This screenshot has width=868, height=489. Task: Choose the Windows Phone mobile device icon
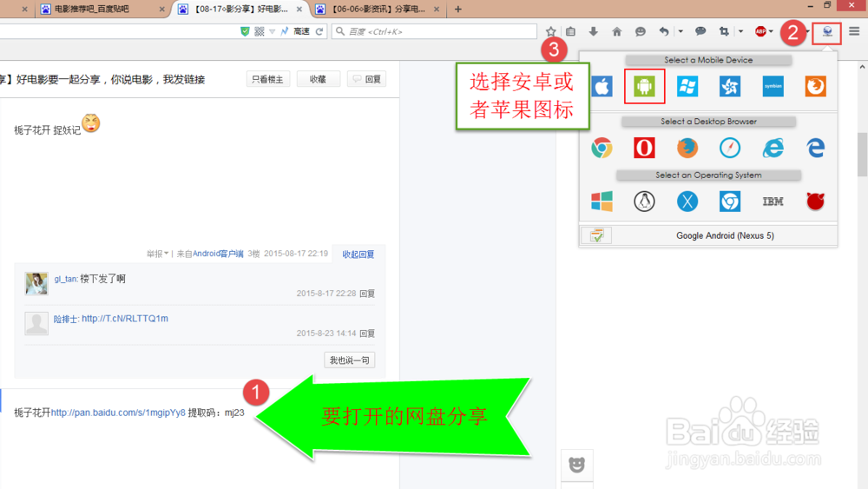click(x=687, y=86)
